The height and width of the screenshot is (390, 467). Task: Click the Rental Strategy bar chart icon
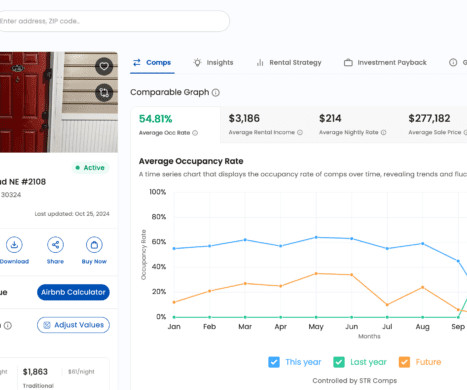point(260,62)
